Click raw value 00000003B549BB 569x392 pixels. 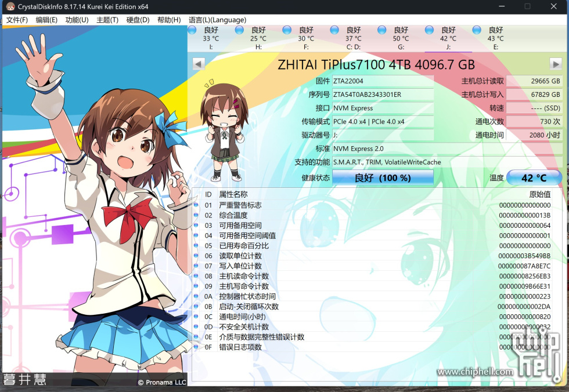pos(524,256)
